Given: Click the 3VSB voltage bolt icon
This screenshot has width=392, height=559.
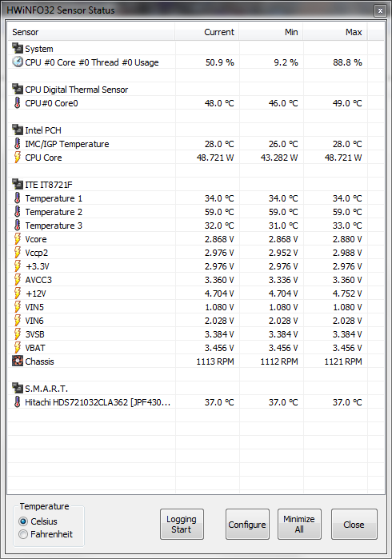Looking at the screenshot, I should pos(17,333).
